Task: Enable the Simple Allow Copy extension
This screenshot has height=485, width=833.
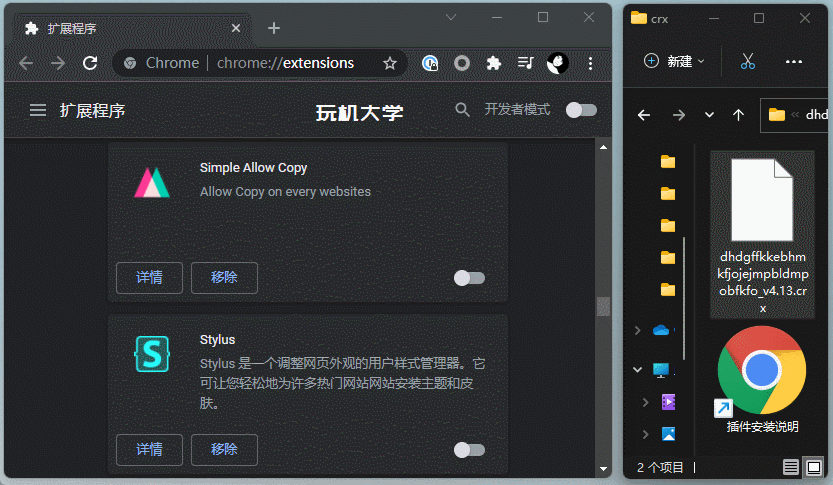Action: 469,278
